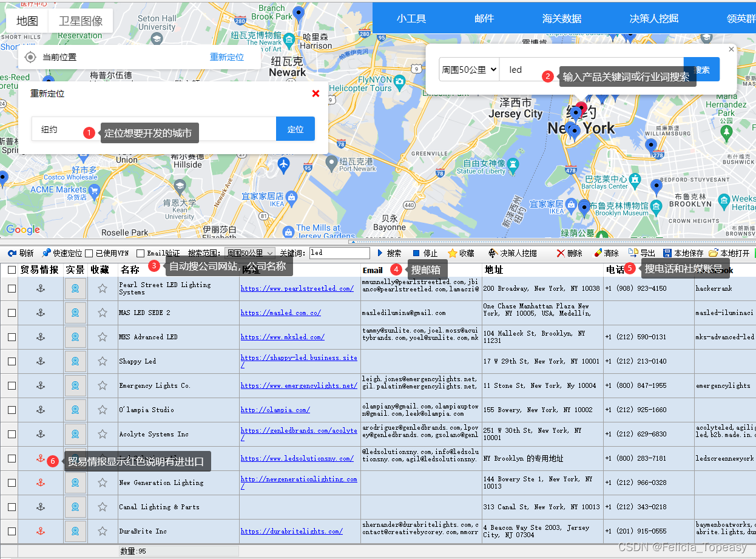This screenshot has width=756, height=559.
Task: Open link https://www.mksled.com/
Action: point(283,337)
